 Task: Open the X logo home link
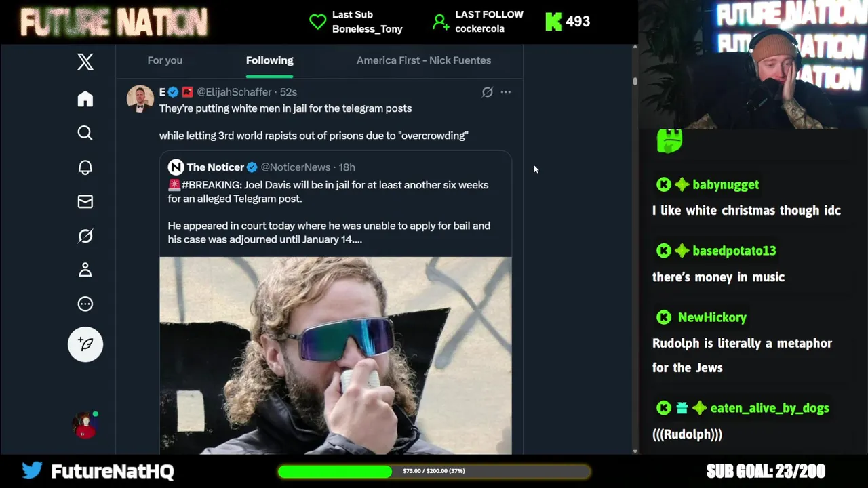click(x=85, y=62)
